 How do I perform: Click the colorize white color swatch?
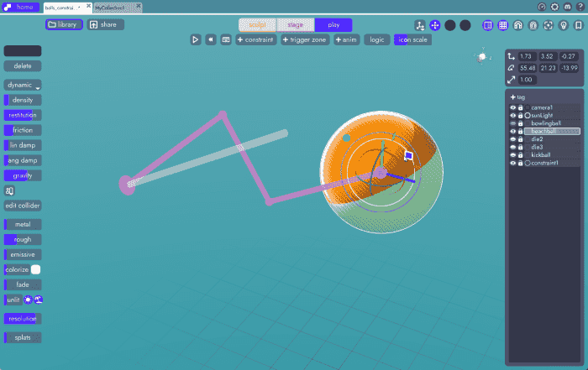pyautogui.click(x=36, y=270)
